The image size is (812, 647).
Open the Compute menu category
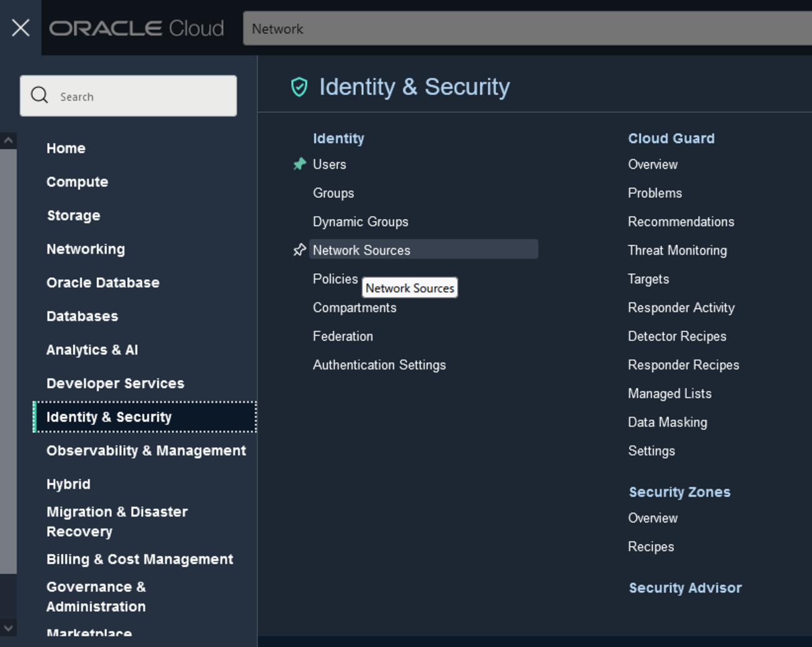(77, 182)
